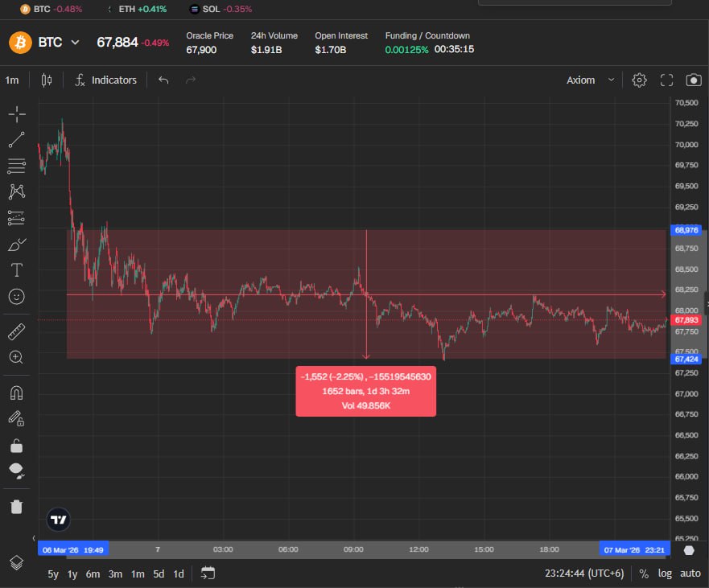Viewport: 709px width, 588px height.
Task: Open chart settings gear
Action: tap(639, 80)
